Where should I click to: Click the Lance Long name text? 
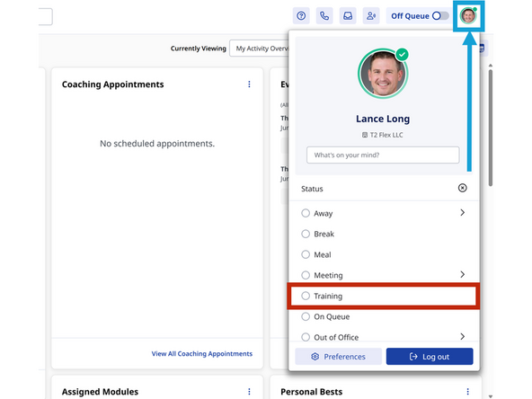tap(383, 119)
